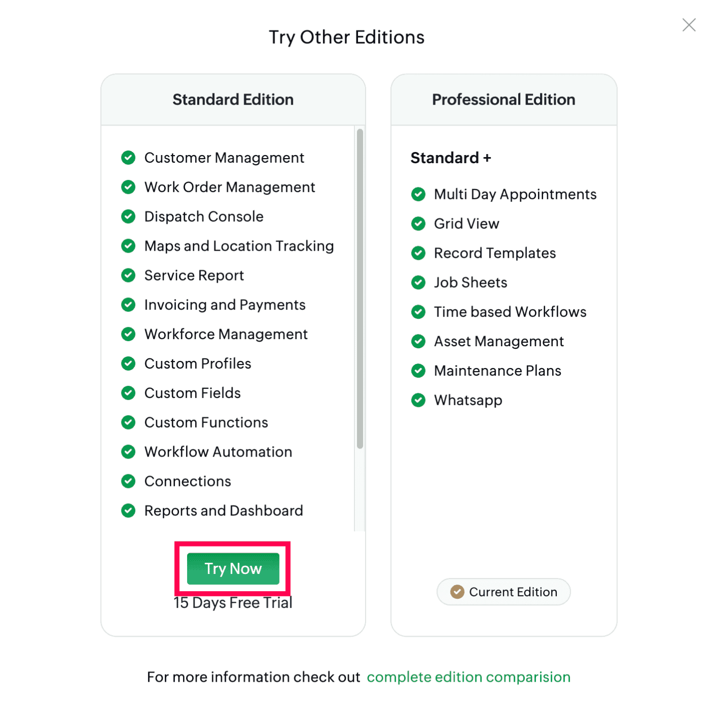Click the checkmark beside Multi Day Appointments
717x728 pixels.
pos(418,194)
